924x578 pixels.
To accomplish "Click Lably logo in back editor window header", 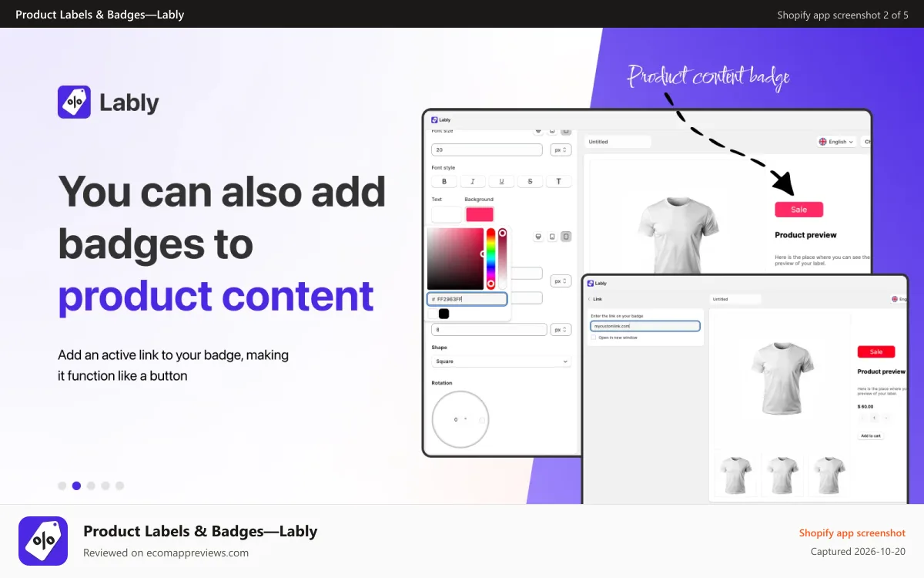I will tap(441, 119).
